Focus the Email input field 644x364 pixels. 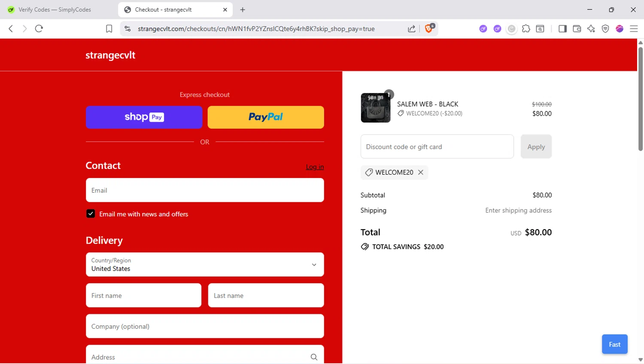tap(205, 190)
